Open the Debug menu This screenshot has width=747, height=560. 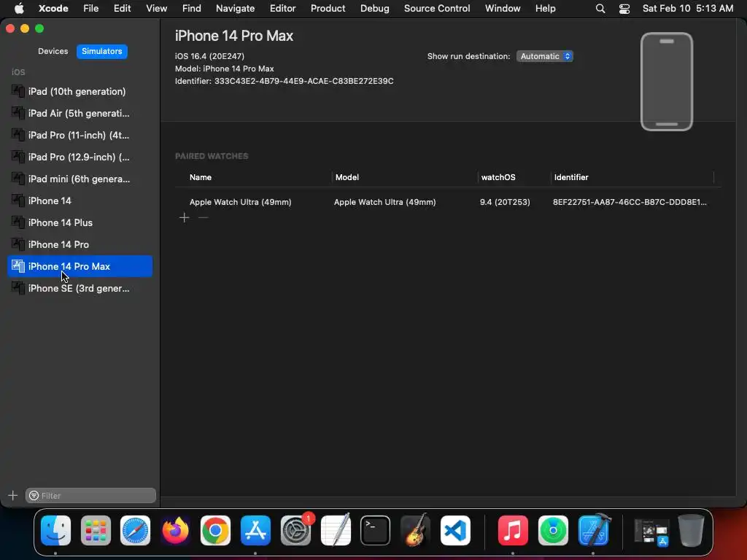(374, 9)
